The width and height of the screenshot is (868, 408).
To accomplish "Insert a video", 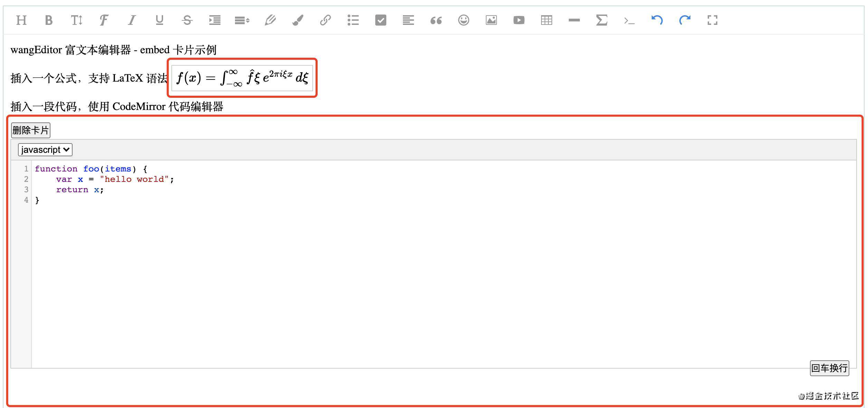I will point(519,20).
